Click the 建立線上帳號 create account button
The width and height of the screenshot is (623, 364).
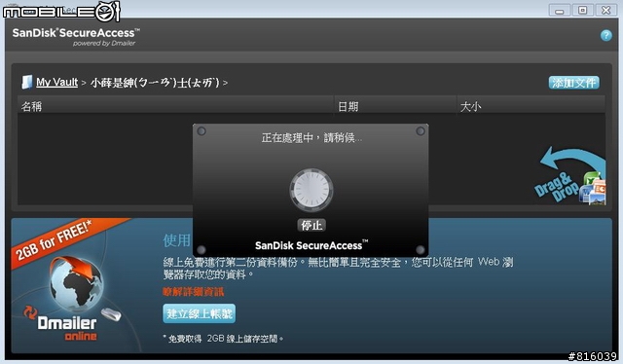click(199, 313)
